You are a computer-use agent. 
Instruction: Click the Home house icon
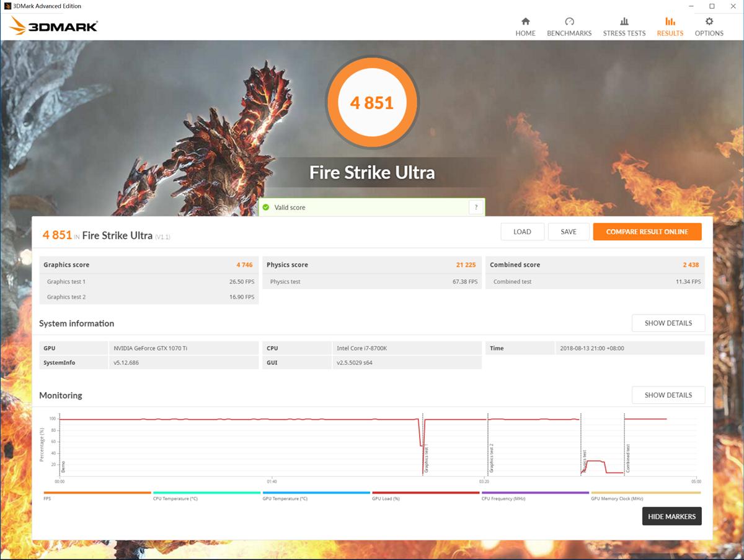coord(525,22)
